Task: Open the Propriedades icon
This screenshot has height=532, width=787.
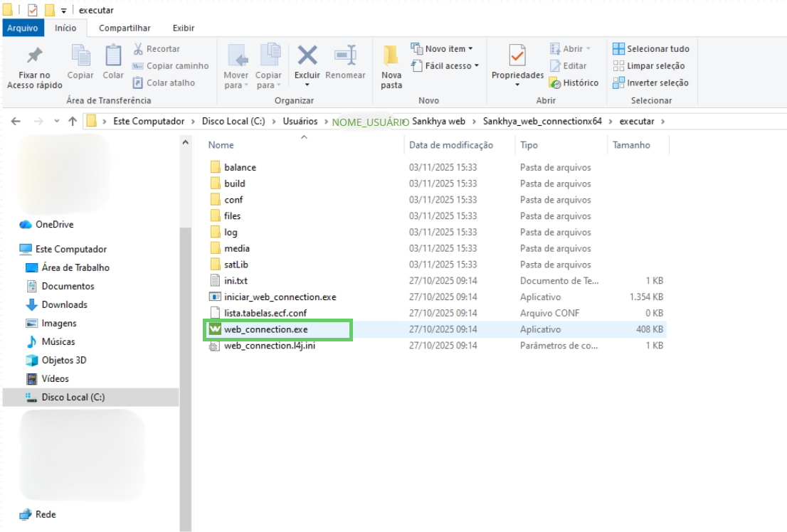Action: [x=517, y=55]
